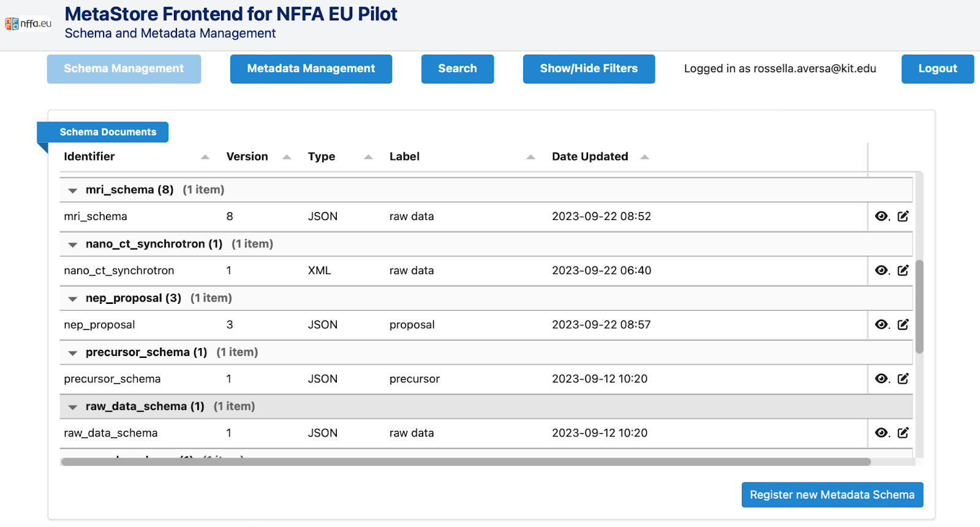Collapse the mri_schema (8) group
Image resolution: width=980 pixels, height=527 pixels.
pyautogui.click(x=73, y=191)
